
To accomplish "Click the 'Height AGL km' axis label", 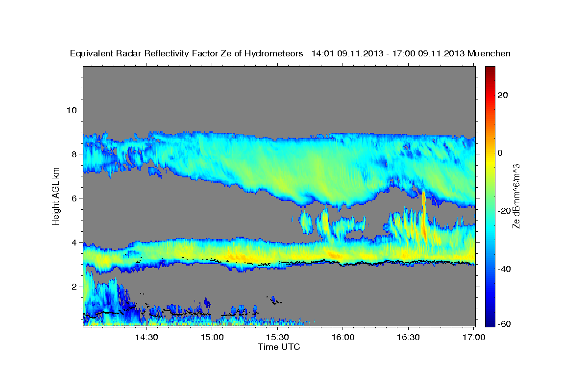I will tap(56, 196).
